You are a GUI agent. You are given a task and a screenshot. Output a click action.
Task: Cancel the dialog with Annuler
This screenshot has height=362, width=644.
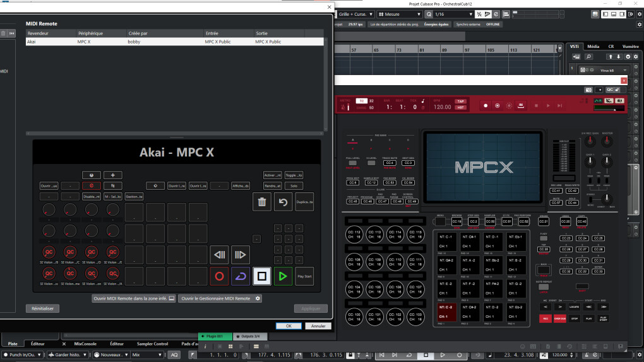pos(318,326)
